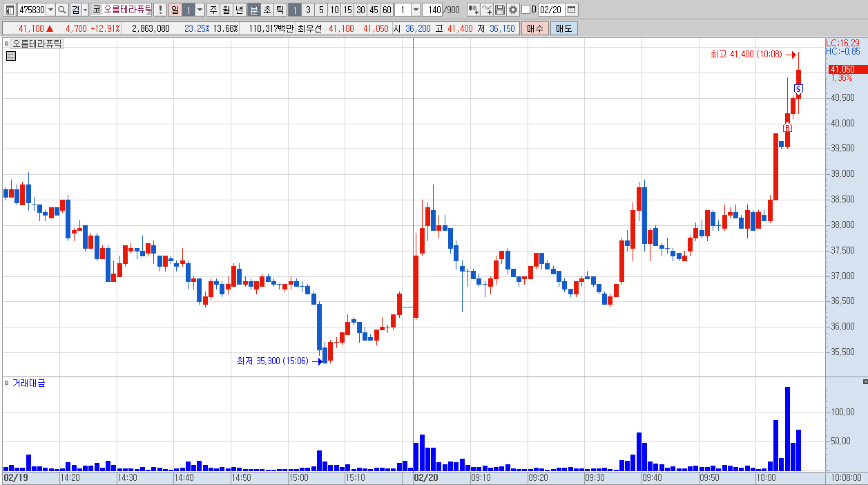This screenshot has width=868, height=485.
Task: Click the add line tool icon
Action: (x=487, y=10)
